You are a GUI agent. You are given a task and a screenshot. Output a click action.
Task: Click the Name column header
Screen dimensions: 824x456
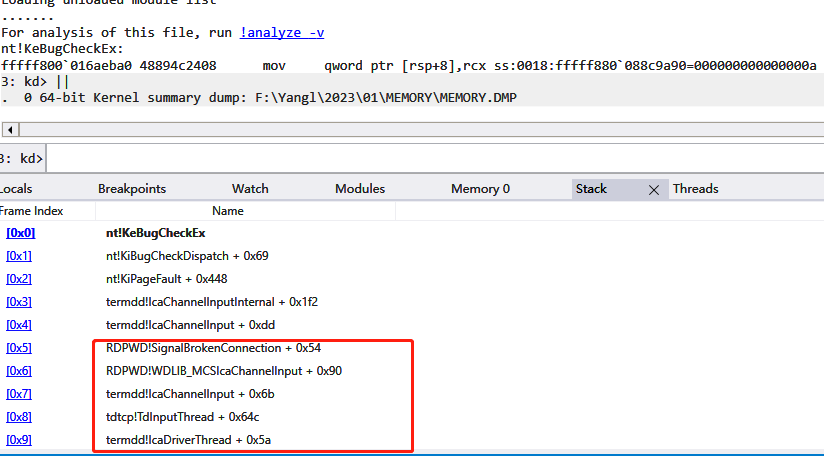[228, 211]
